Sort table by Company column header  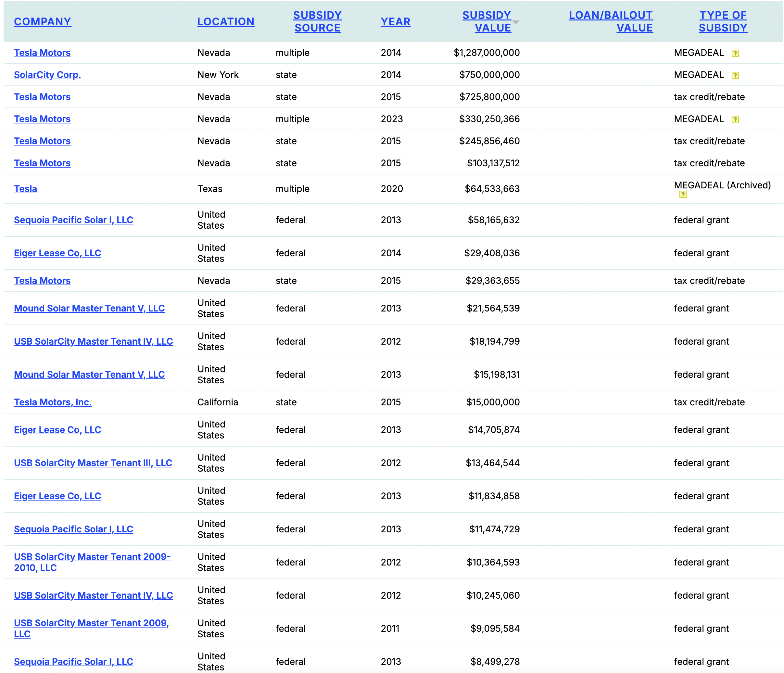42,21
